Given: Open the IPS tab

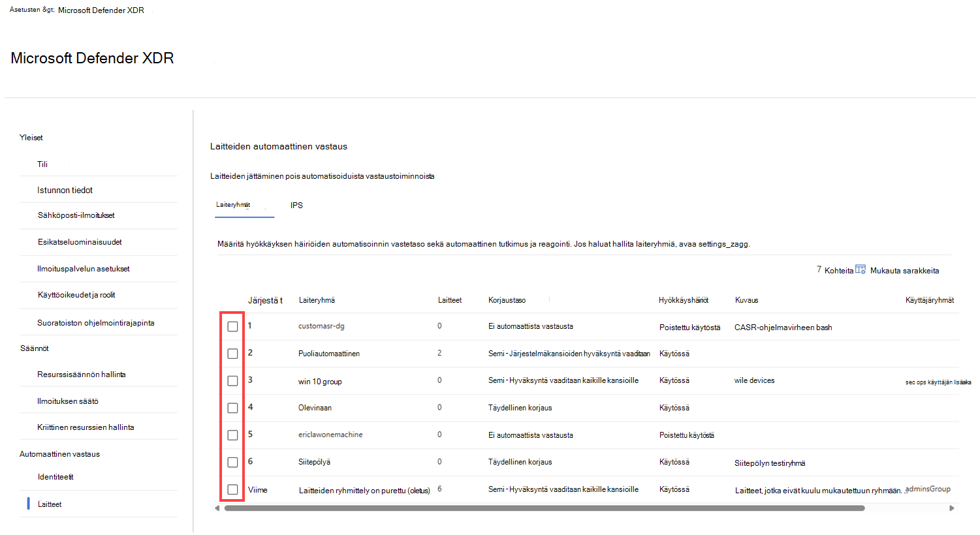Looking at the screenshot, I should click(x=296, y=206).
